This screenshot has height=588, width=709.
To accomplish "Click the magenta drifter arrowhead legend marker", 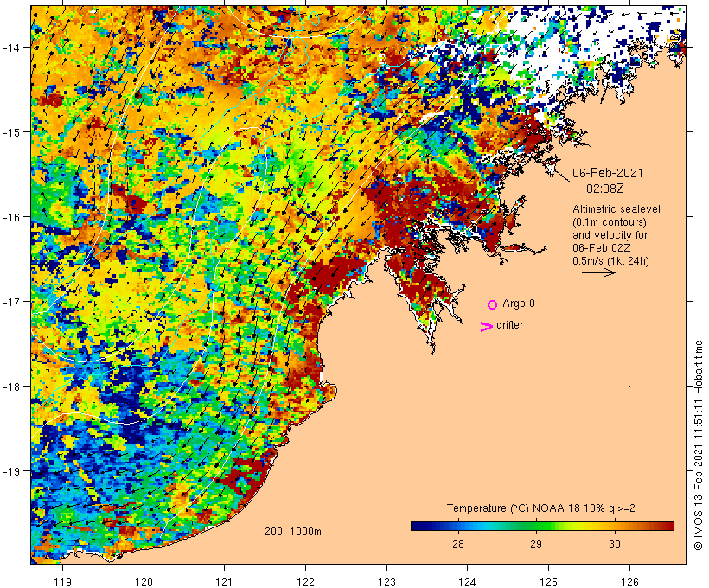I will (487, 327).
